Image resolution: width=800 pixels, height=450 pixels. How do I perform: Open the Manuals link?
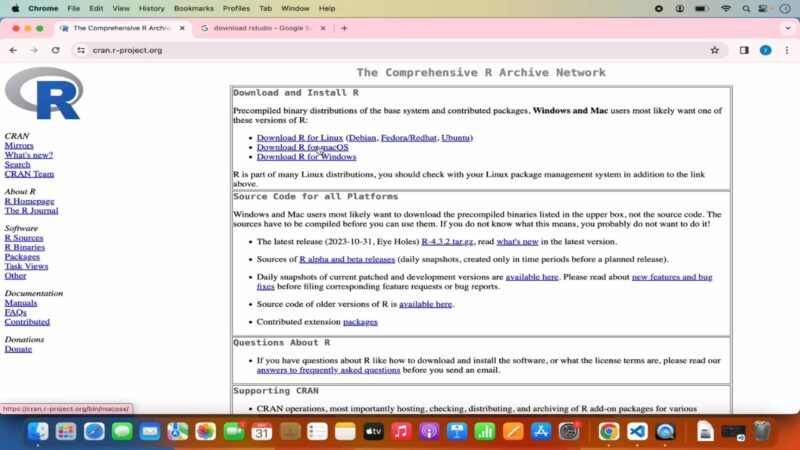coord(20,303)
